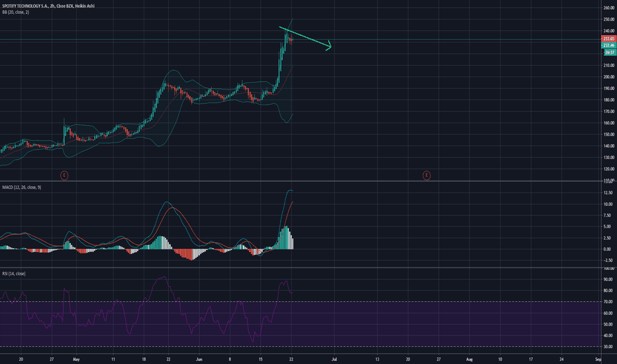Click the RSI (14, close) indicator label
This screenshot has width=617, height=364.
coord(14,273)
